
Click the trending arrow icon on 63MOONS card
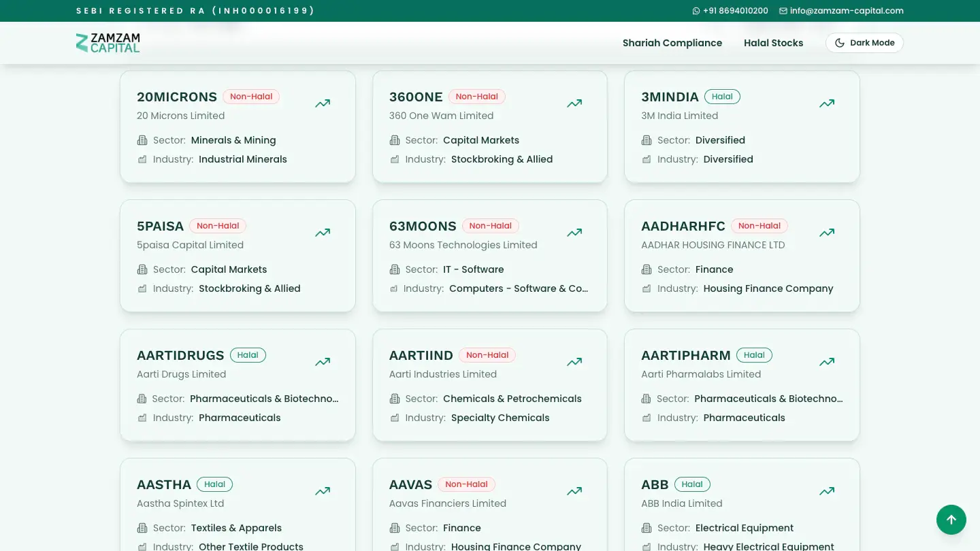point(574,233)
